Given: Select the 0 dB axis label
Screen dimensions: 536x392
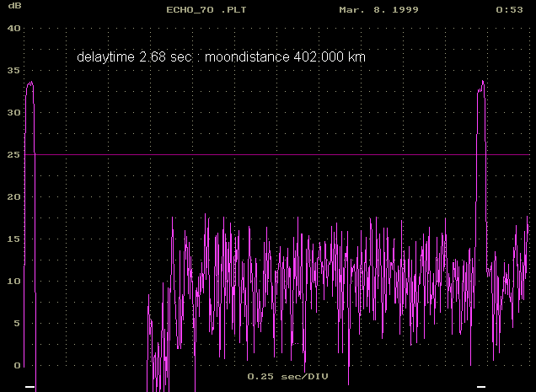Looking at the screenshot, I should [x=15, y=365].
